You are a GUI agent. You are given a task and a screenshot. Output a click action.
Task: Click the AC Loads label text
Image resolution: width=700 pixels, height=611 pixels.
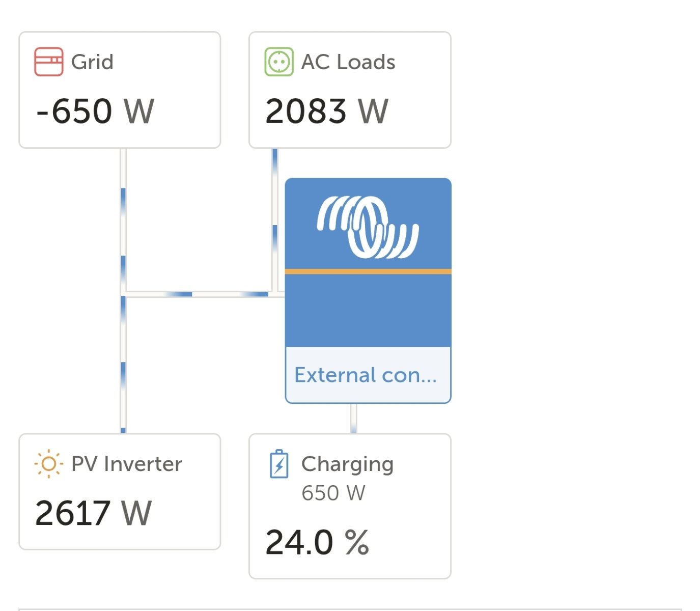(x=348, y=62)
